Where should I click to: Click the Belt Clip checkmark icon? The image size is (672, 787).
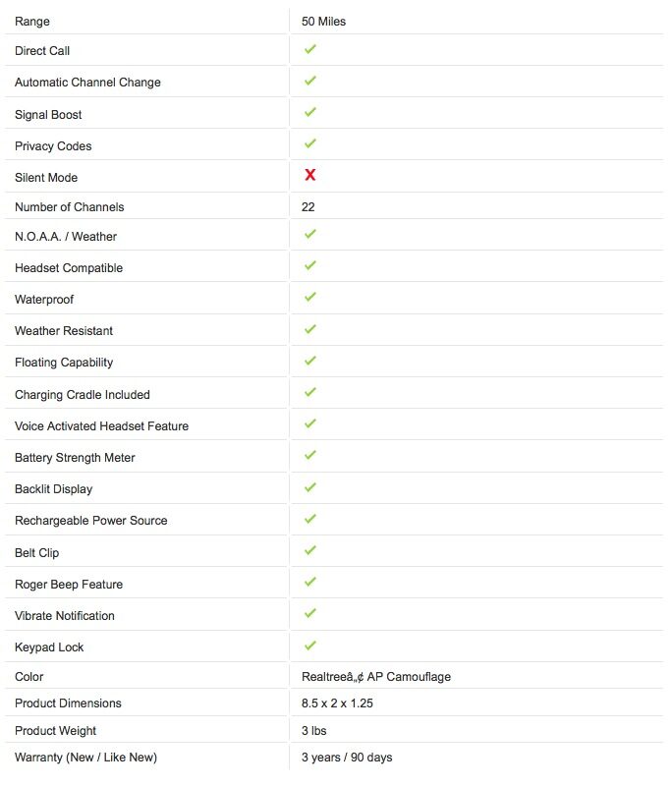[309, 550]
